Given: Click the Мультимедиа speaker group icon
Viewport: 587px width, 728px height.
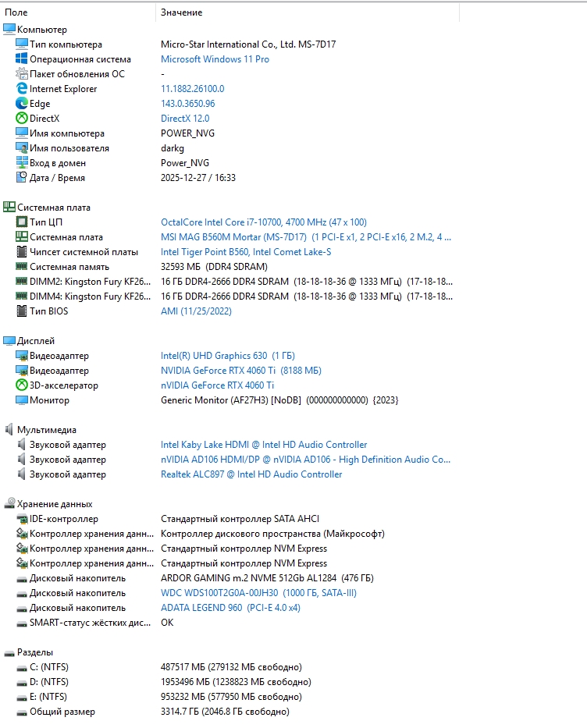Looking at the screenshot, I should 9,429.
